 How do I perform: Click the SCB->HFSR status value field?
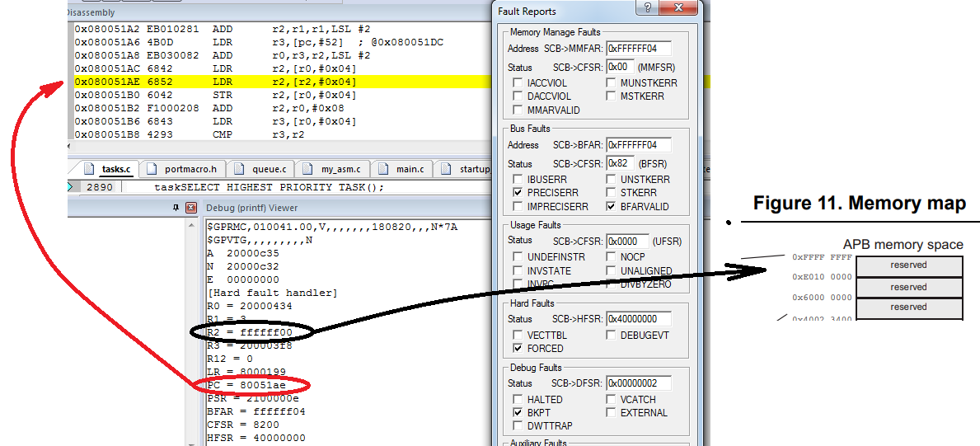pos(637,319)
